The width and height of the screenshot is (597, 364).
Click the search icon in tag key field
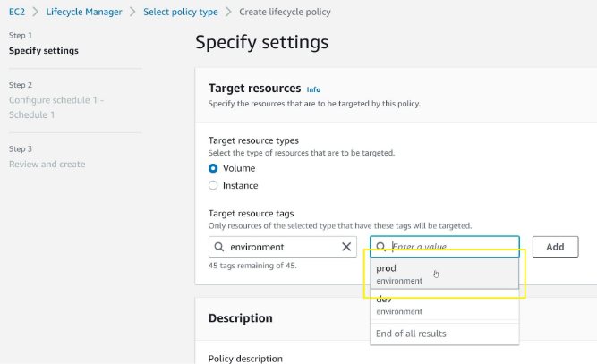pyautogui.click(x=219, y=247)
